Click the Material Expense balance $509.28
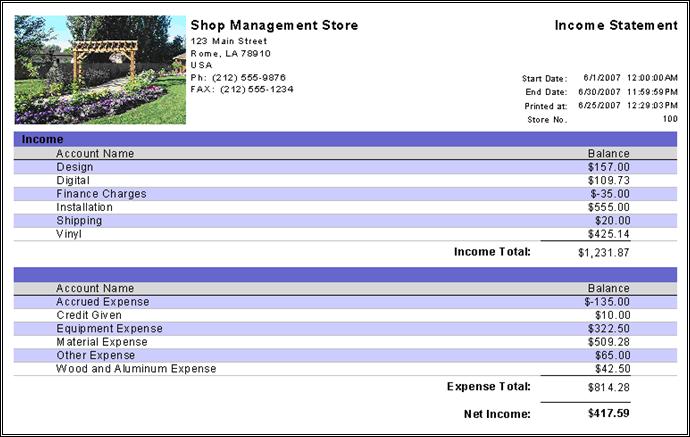 coord(609,342)
